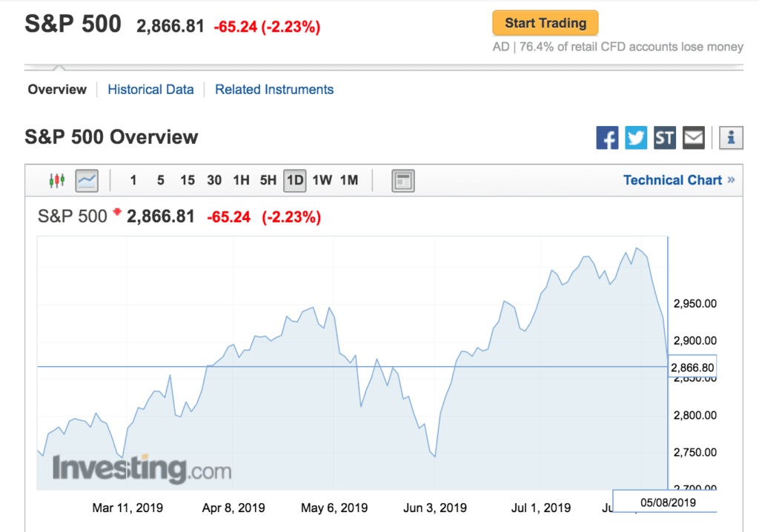Click the -65.24 (-2.23%) change in header
This screenshot has height=532, width=759.
point(267,27)
